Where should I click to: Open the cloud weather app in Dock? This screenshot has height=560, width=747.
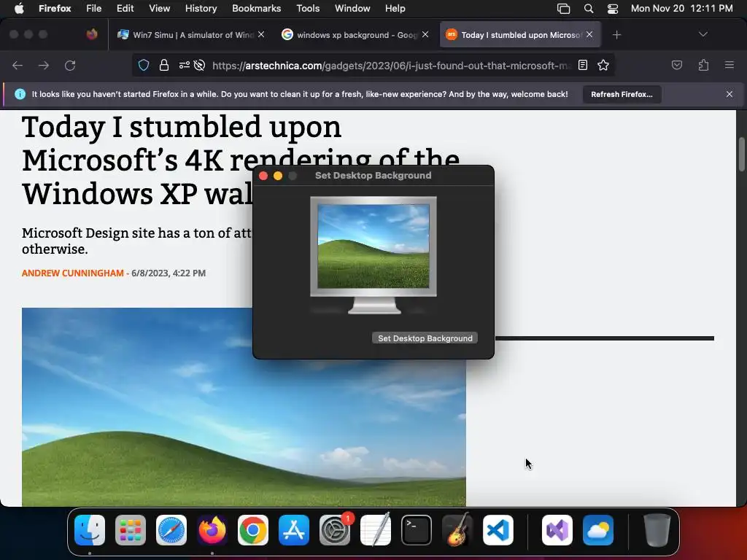tap(598, 530)
